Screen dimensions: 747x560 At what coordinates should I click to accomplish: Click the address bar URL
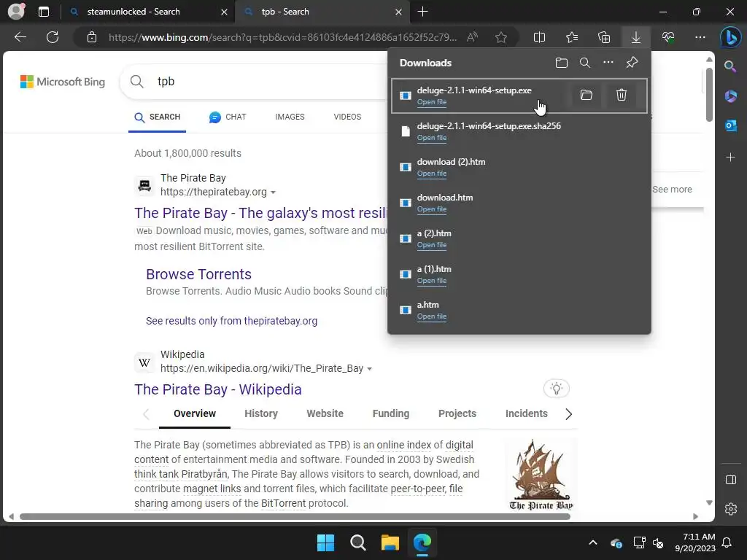click(282, 37)
